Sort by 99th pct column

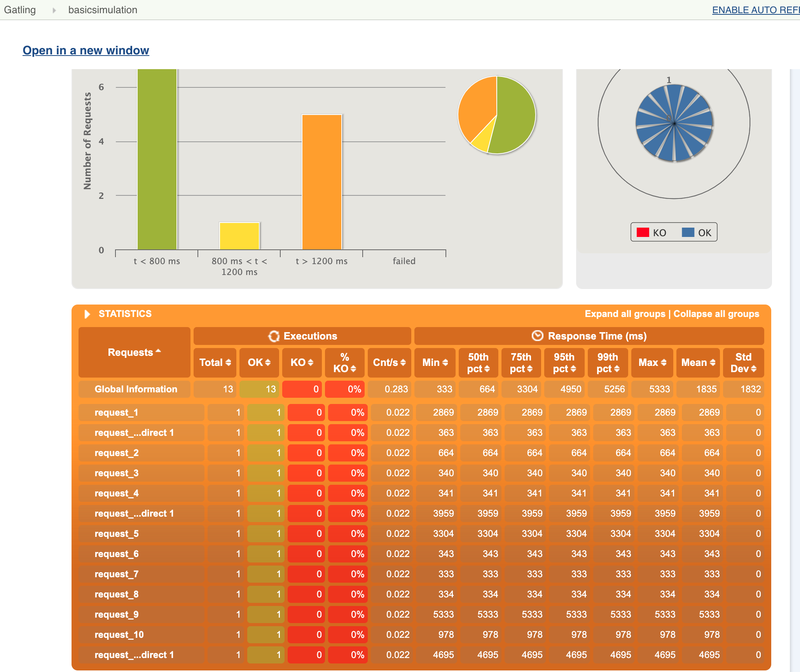click(x=608, y=362)
